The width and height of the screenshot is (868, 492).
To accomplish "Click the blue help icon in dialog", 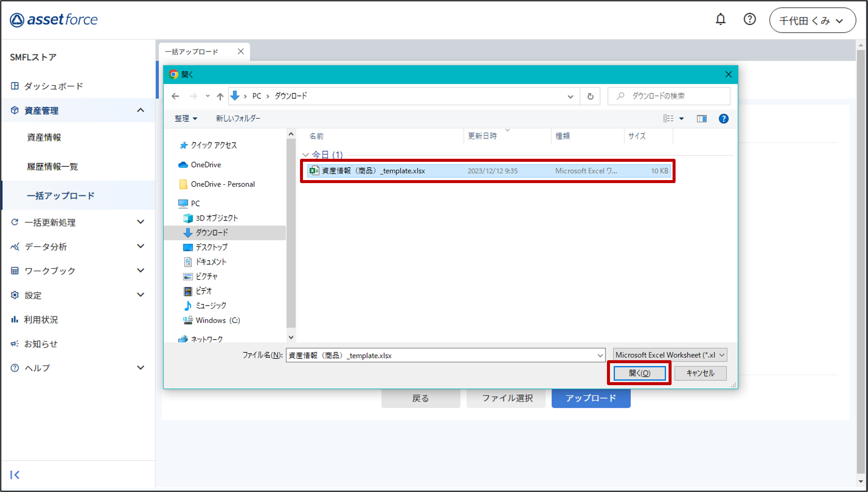I will point(723,119).
